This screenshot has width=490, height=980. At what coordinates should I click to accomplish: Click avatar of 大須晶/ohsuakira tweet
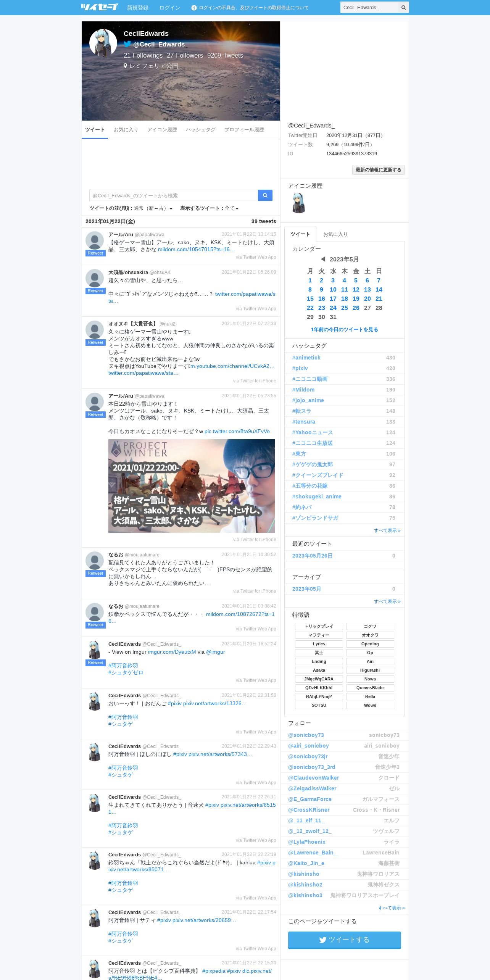(x=95, y=278)
